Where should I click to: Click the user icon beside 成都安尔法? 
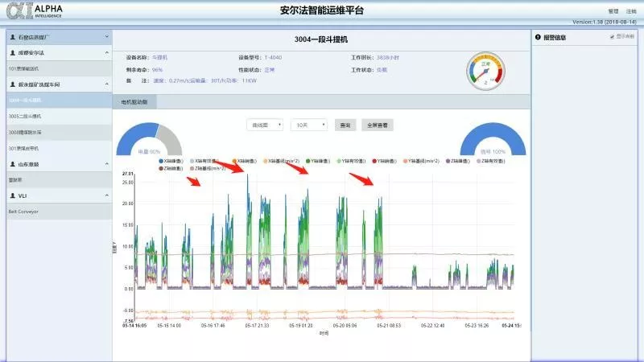pos(11,52)
